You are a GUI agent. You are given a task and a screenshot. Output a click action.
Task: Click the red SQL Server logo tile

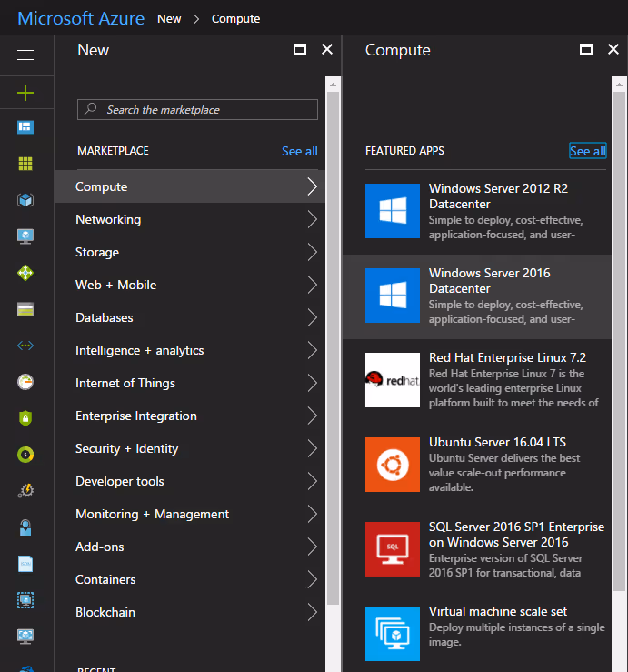coord(393,549)
